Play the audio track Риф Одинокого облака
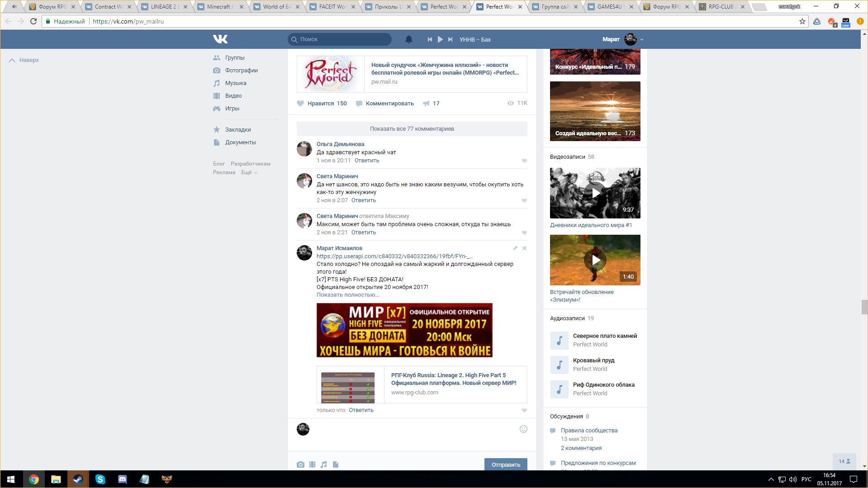 click(x=560, y=389)
